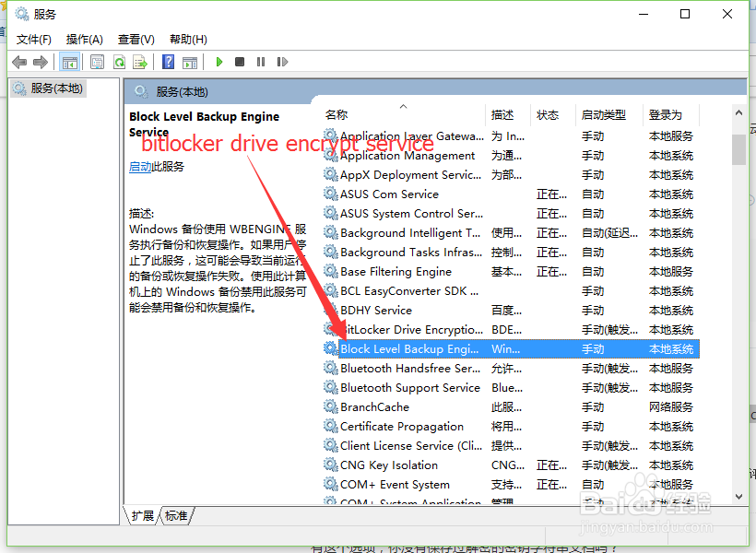The image size is (756, 553).
Task: Toggle the show/hide console tree icon
Action: 69,62
